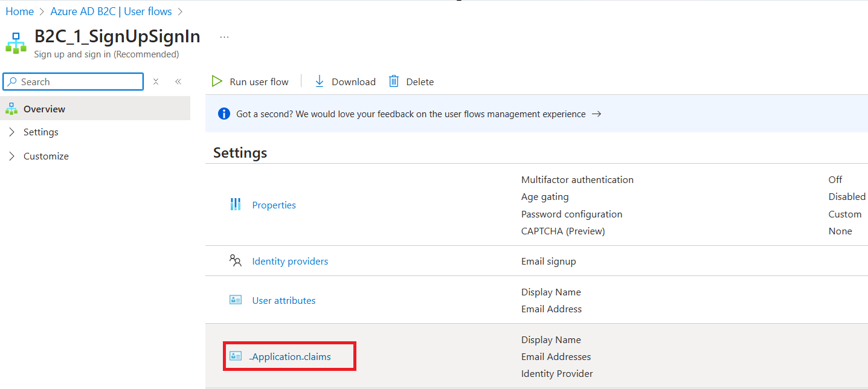The image size is (868, 389).
Task: Click the Application claims card icon
Action: (x=236, y=356)
